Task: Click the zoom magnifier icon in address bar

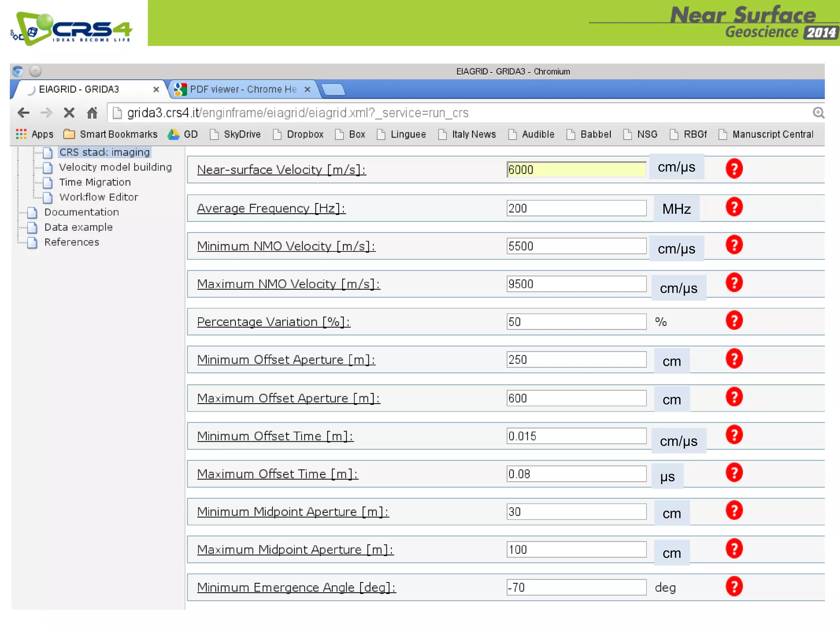Action: 818,112
